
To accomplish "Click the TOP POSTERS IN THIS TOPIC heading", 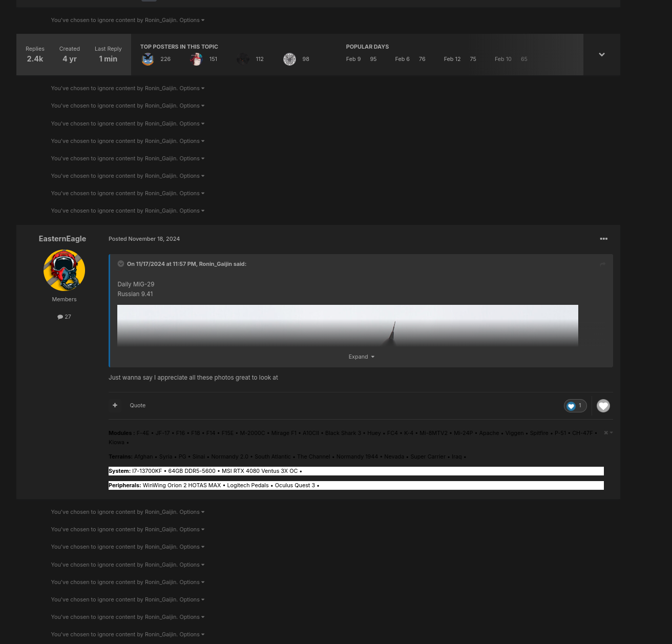I will (x=179, y=47).
